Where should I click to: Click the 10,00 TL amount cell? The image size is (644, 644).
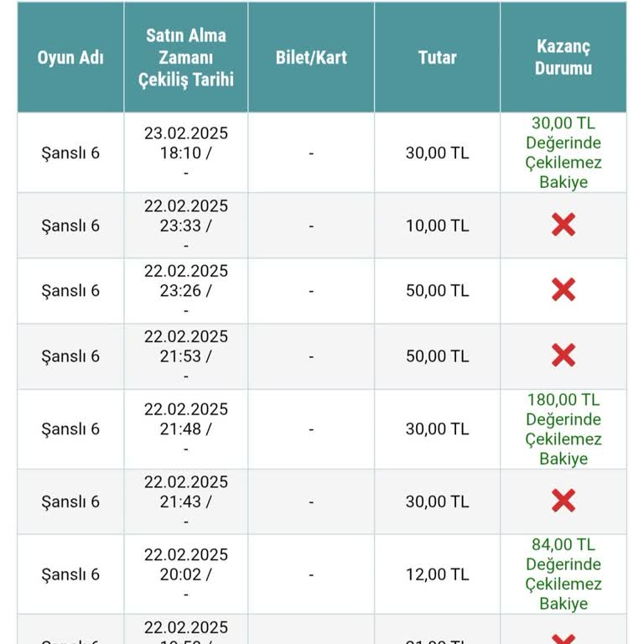pyautogui.click(x=437, y=226)
